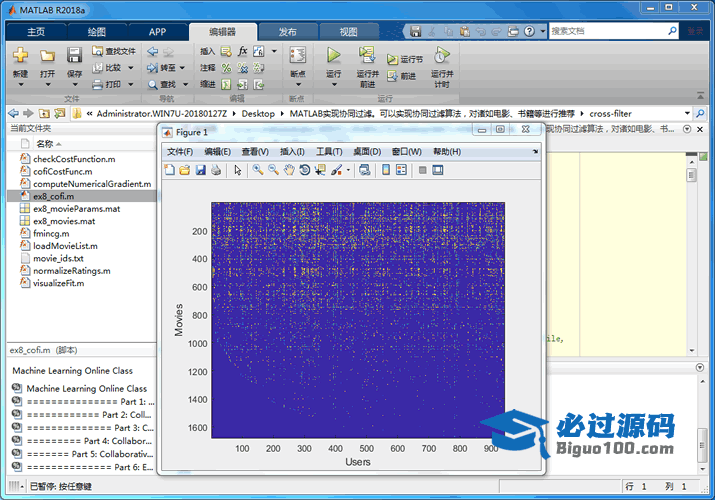
Task: Switch to the 主页 tab
Action: pos(36,31)
